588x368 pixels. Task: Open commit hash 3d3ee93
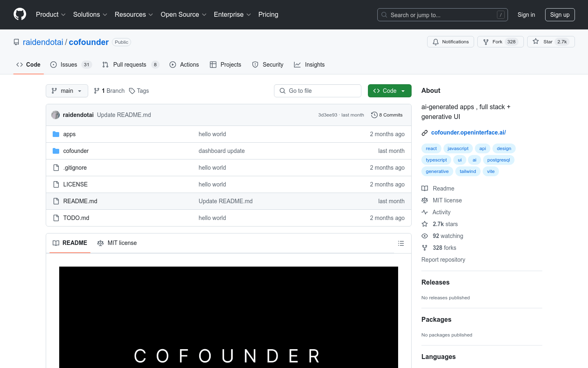[328, 115]
